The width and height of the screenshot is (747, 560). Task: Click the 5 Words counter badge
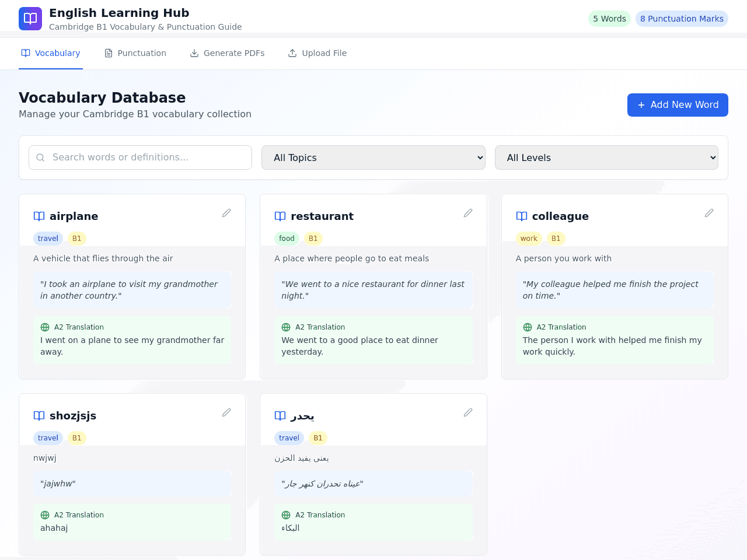point(609,19)
